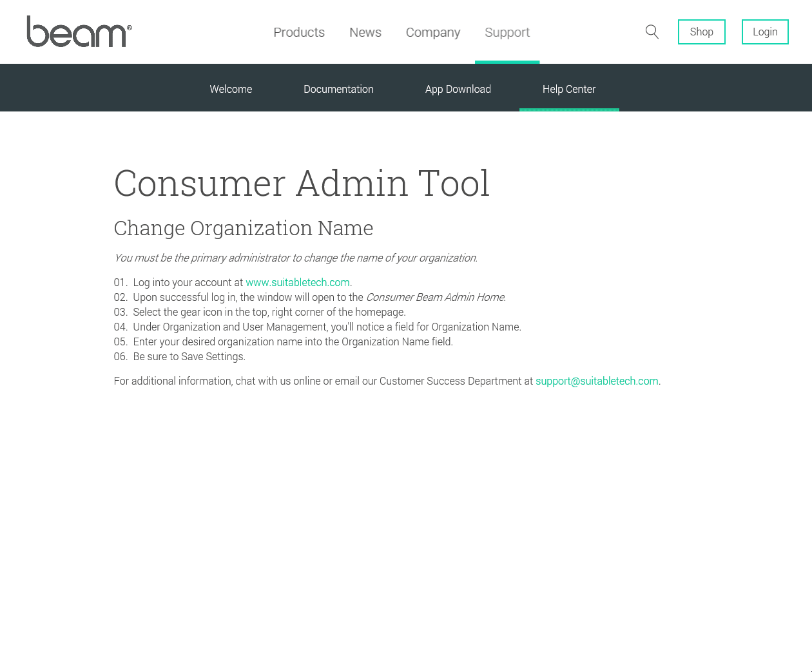Click step 03 about the gear icon
Viewport: 812px width, 672px height.
click(x=260, y=312)
